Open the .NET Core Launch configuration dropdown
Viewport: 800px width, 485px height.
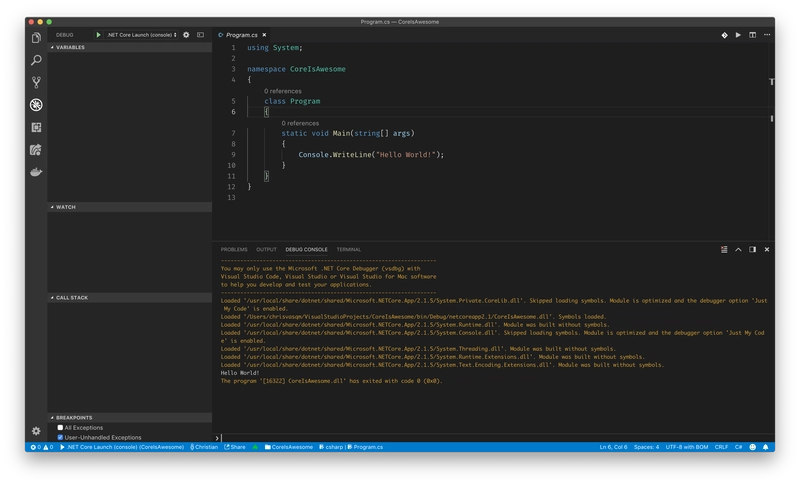point(141,35)
